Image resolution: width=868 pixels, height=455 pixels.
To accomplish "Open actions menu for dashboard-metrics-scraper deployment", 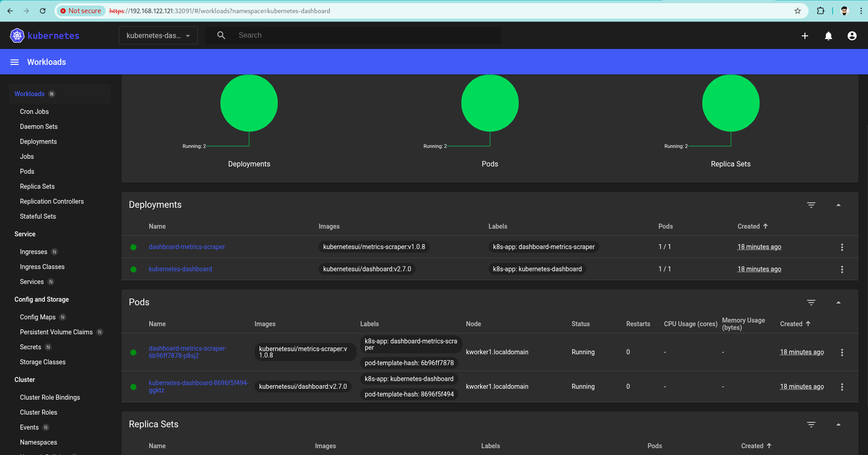I will click(x=842, y=247).
